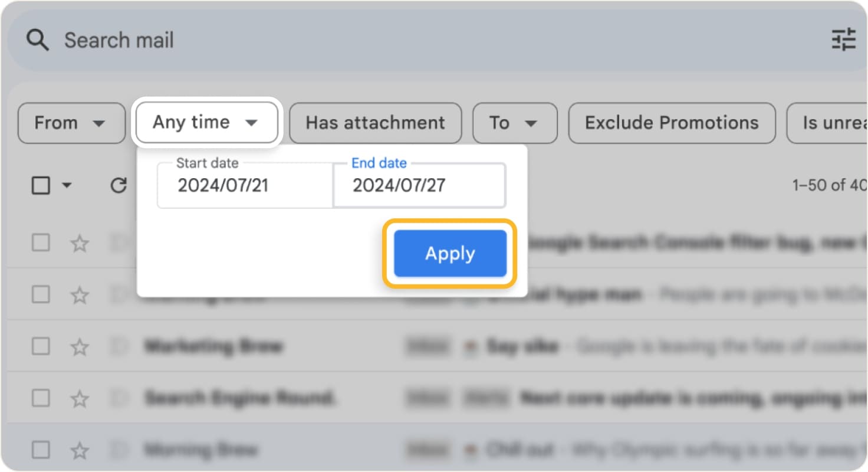
Task: Open advanced search with the sliders icon
Action: pos(844,40)
